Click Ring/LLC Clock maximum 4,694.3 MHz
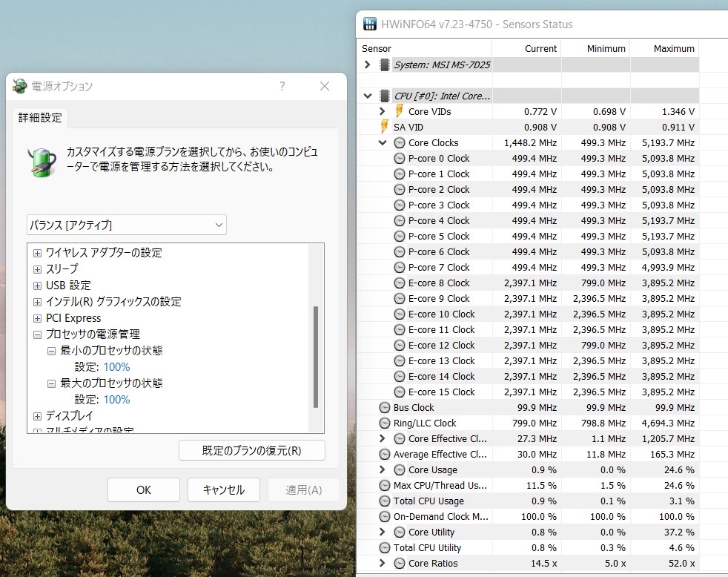The height and width of the screenshot is (577, 728). (x=668, y=423)
